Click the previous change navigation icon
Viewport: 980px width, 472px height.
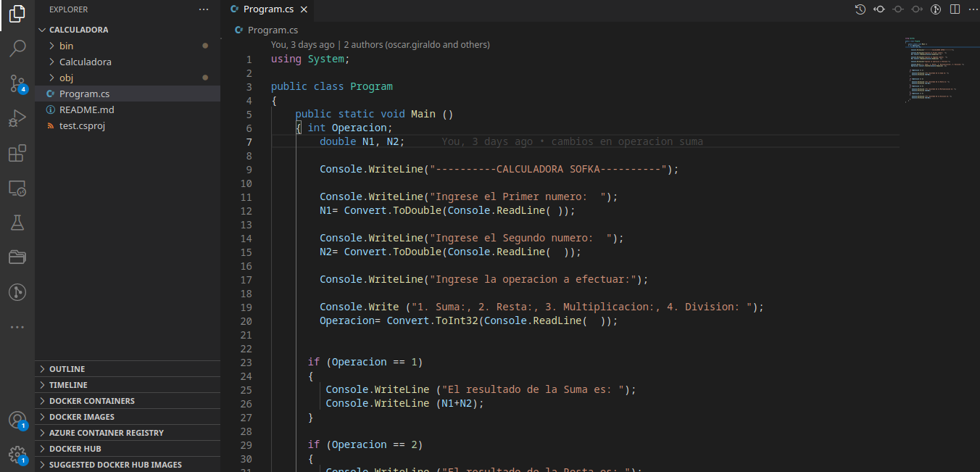click(x=879, y=9)
